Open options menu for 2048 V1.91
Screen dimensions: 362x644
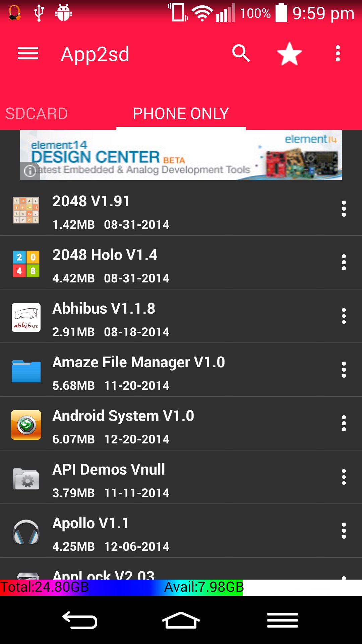(344, 209)
